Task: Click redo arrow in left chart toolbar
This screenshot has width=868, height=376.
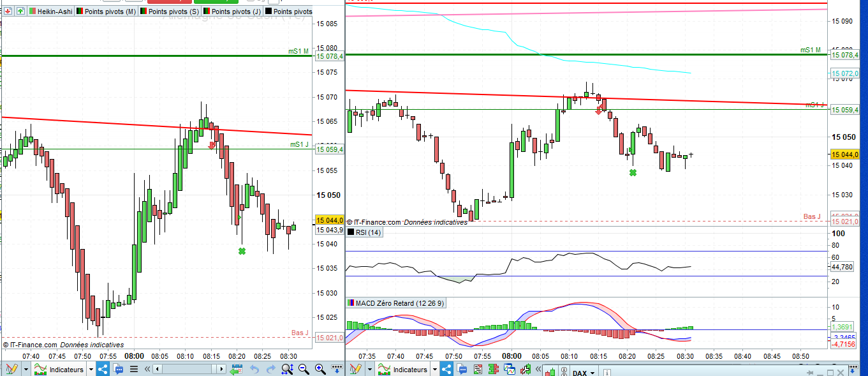Action: [270, 369]
